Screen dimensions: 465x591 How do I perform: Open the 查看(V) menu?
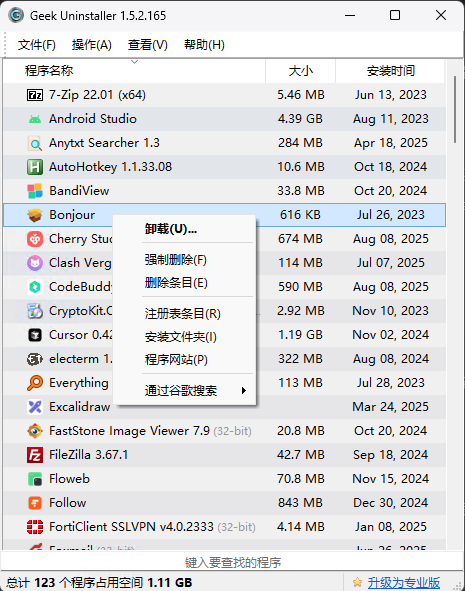pos(147,45)
